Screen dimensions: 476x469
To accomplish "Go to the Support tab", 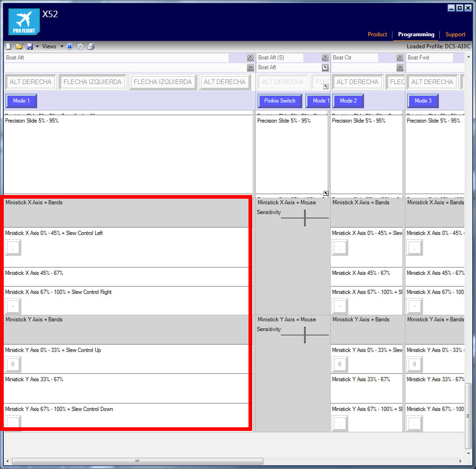I will click(455, 34).
